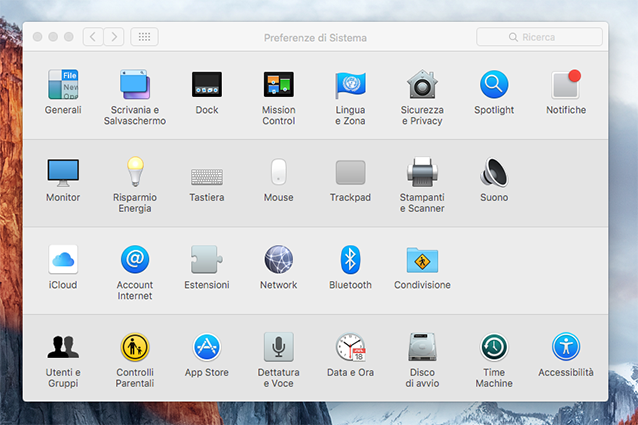Click the window zoom button
This screenshot has width=638, height=425.
point(69,37)
